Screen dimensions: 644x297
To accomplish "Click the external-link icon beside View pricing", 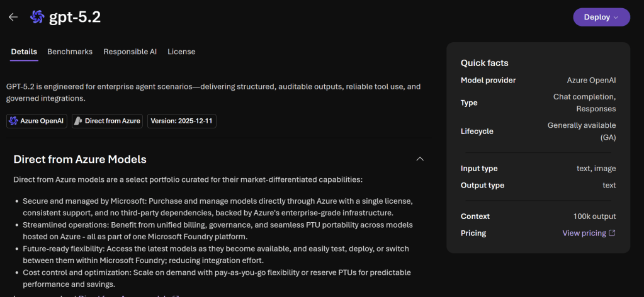I will point(612,233).
